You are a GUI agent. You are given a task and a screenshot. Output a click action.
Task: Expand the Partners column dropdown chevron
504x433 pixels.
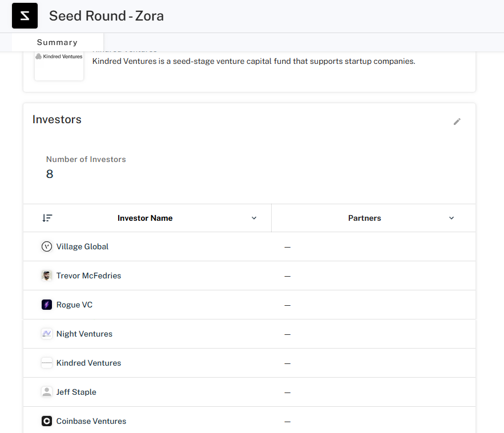451,218
